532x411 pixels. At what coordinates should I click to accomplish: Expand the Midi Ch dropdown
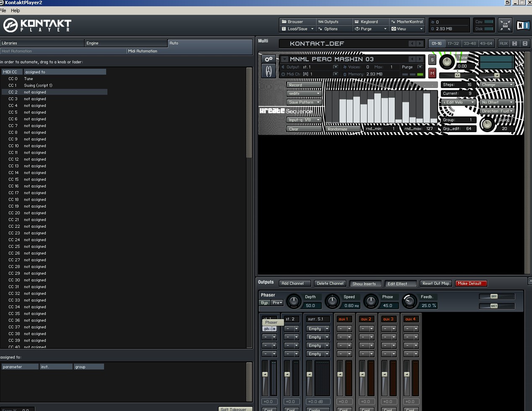[x=335, y=74]
